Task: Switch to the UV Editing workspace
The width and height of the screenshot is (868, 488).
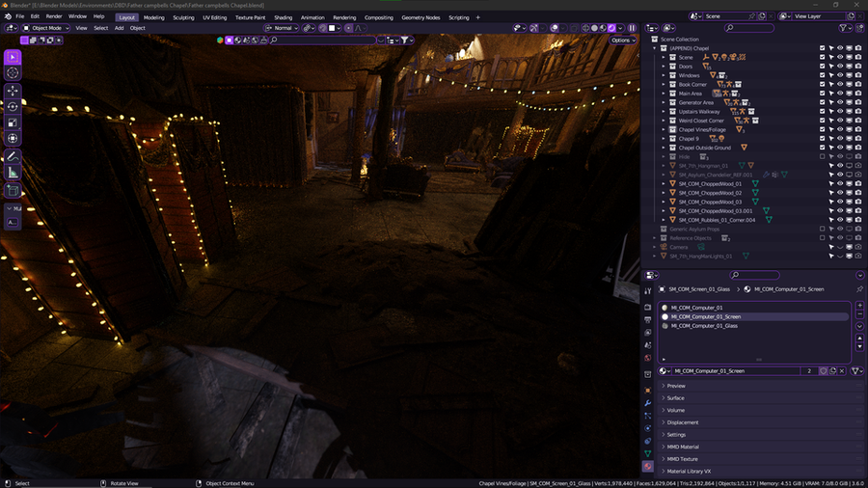Action: [215, 17]
